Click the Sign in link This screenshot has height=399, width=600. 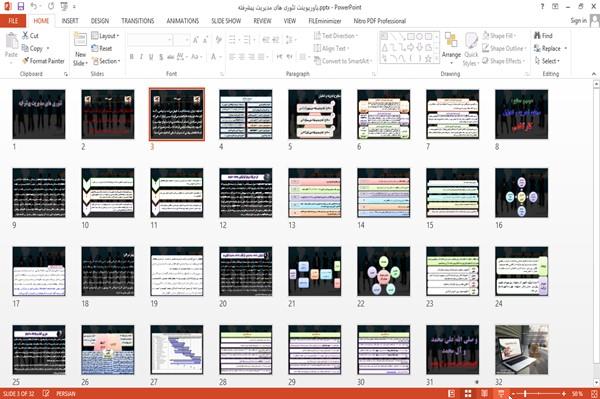(x=578, y=21)
